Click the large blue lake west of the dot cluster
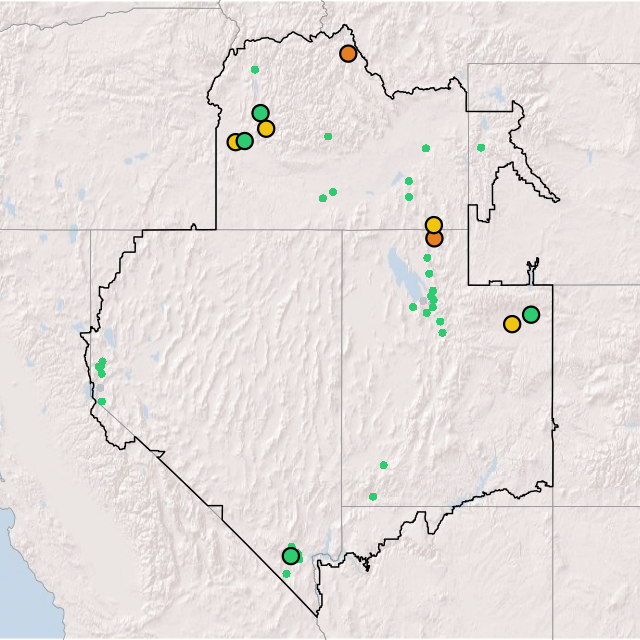The image size is (640, 640). pos(398,272)
